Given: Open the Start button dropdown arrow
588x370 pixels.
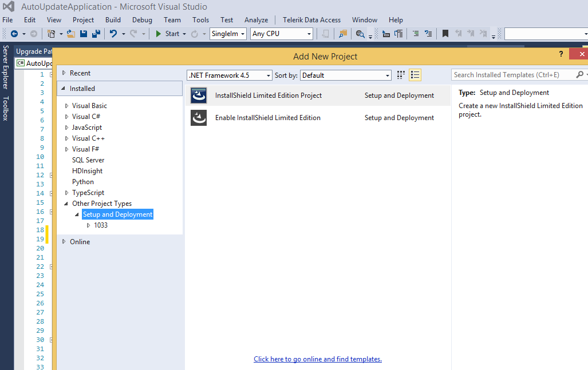Looking at the screenshot, I should point(184,34).
